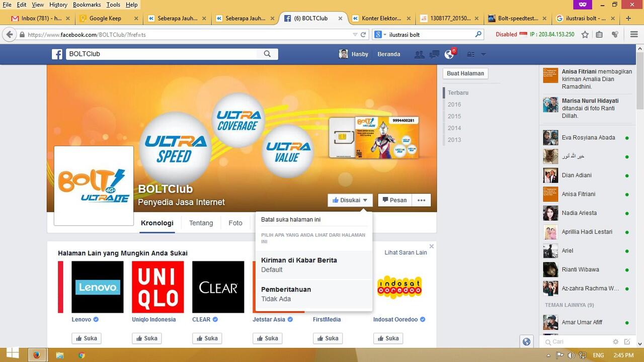This screenshot has height=362, width=644.
Task: Go to Beranda home link
Action: point(389,54)
